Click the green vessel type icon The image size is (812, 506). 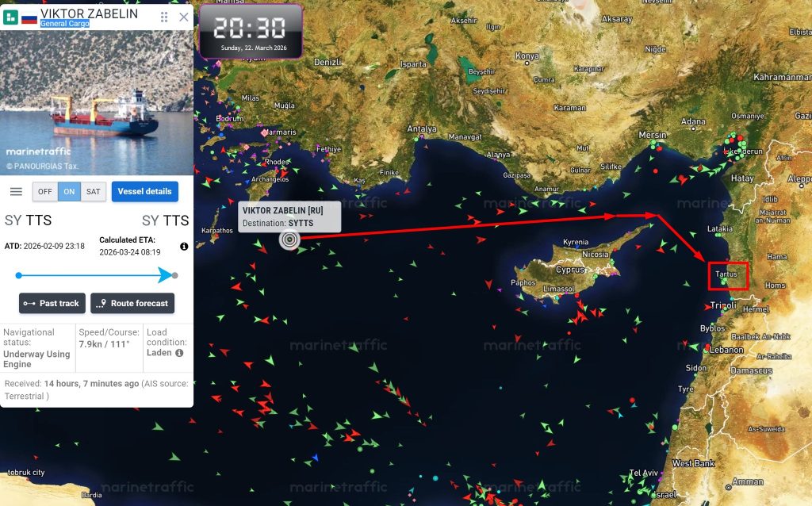click(x=10, y=17)
